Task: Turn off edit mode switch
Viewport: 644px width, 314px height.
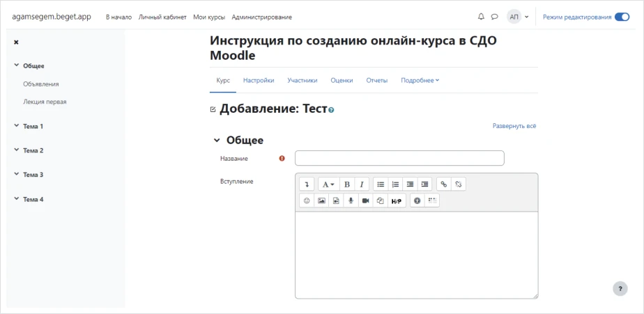Action: point(622,17)
